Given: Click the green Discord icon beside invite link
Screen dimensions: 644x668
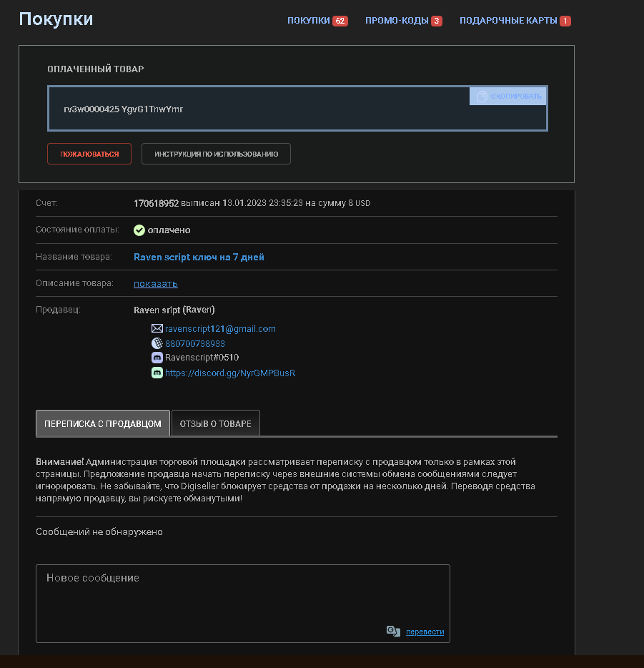Looking at the screenshot, I should (157, 373).
